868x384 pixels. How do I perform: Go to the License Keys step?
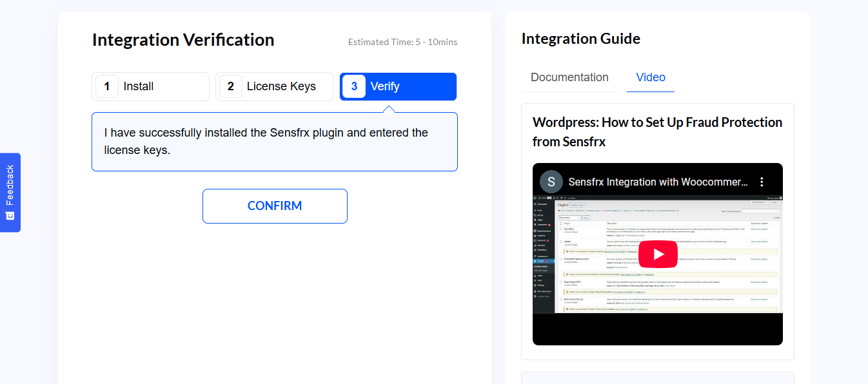pyautogui.click(x=274, y=86)
